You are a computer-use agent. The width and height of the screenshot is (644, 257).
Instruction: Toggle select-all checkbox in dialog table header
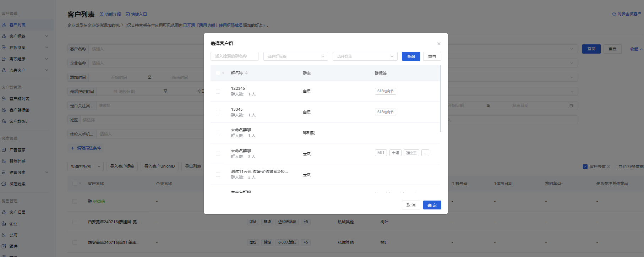[218, 73]
